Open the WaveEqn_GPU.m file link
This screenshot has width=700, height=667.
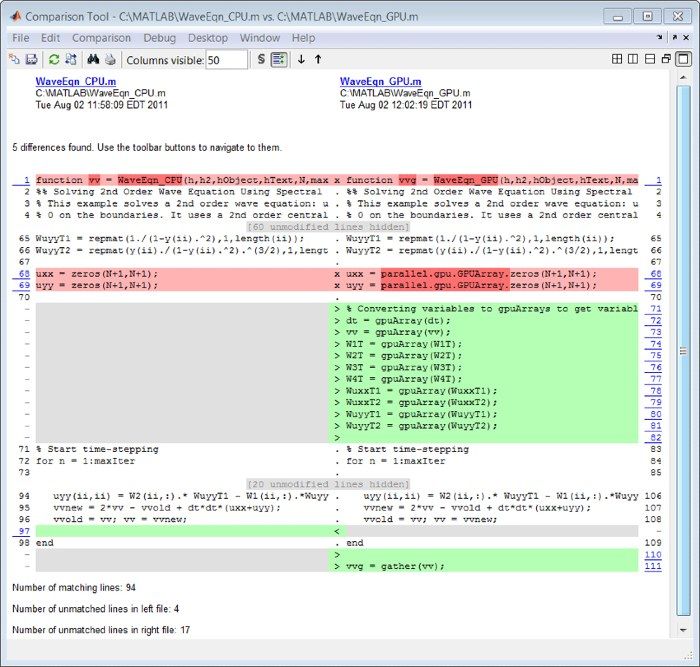381,81
